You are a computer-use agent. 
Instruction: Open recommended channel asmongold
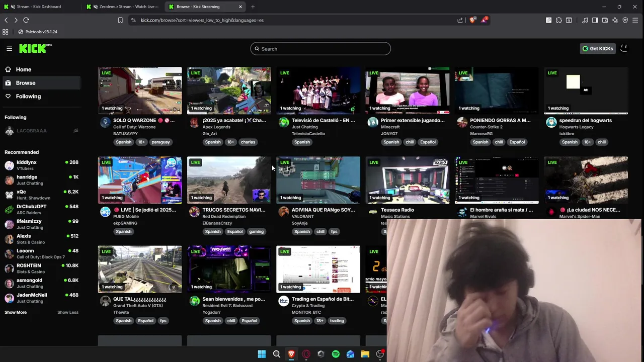[x=41, y=283]
